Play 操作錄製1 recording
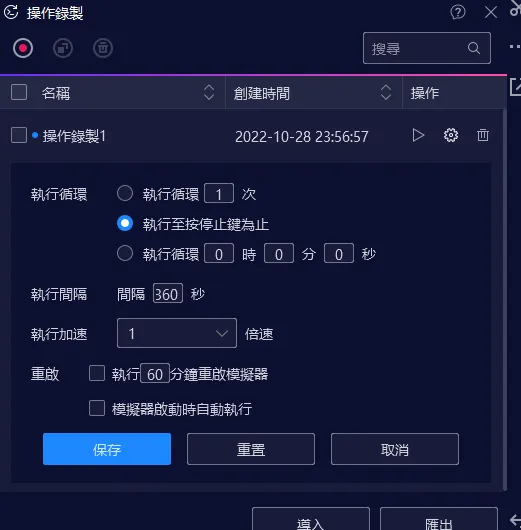This screenshot has width=521, height=530. click(x=418, y=135)
